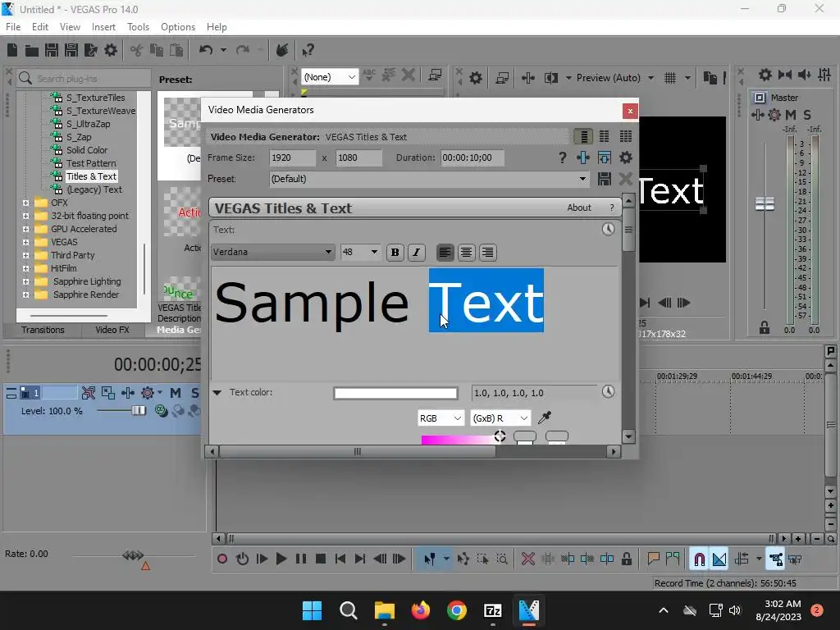
Task: Align text right in text editor
Action: click(487, 253)
